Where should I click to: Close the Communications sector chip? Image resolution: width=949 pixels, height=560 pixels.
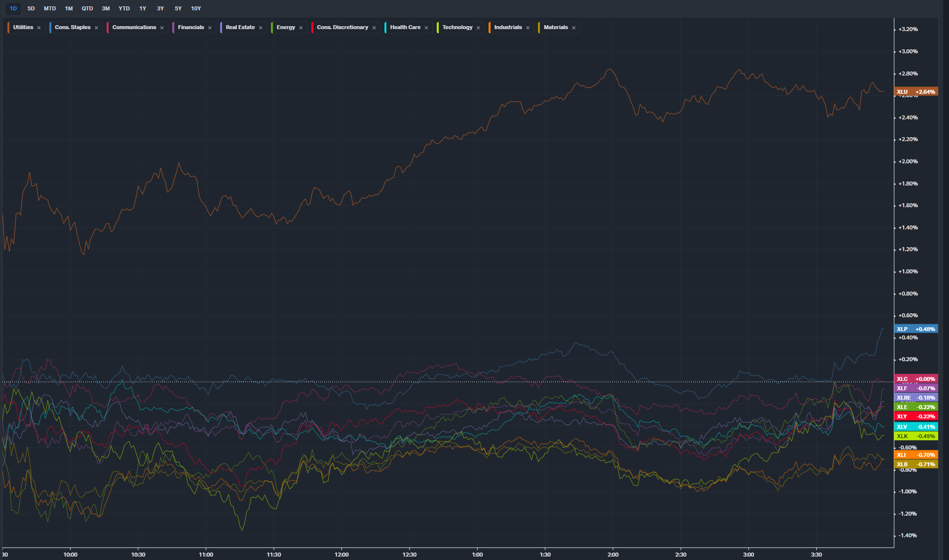tap(162, 28)
